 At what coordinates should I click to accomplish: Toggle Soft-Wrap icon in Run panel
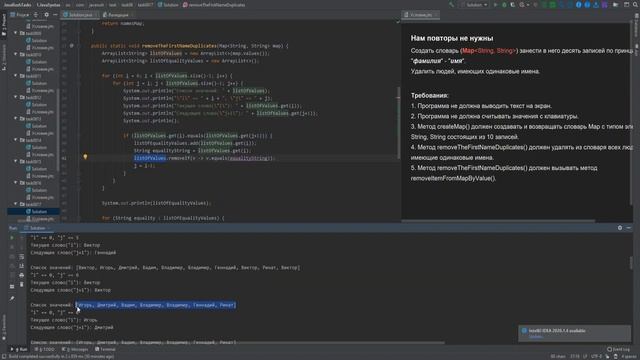22,257
